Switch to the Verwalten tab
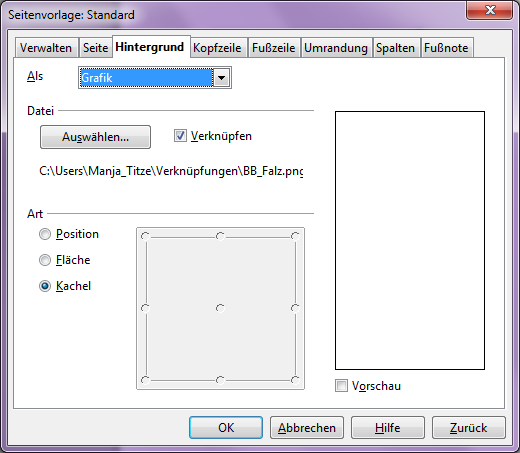Viewport: 520px width, 453px height. 46,48
